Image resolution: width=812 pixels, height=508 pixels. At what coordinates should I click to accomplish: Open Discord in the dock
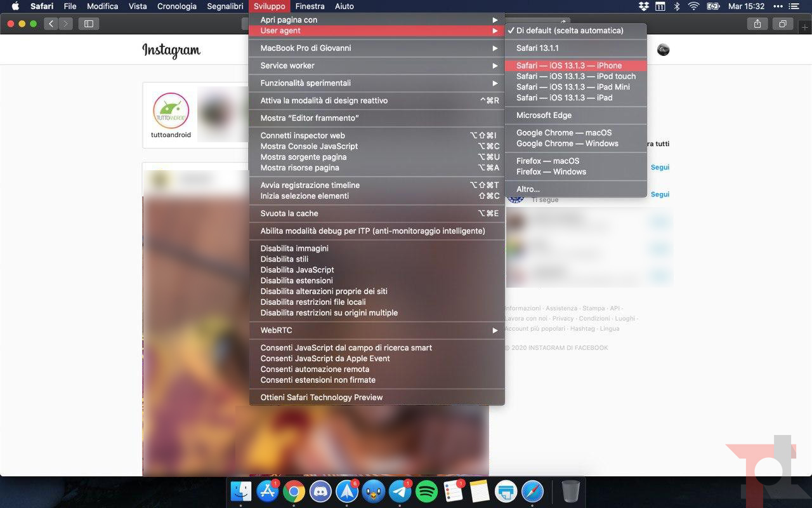pos(320,491)
